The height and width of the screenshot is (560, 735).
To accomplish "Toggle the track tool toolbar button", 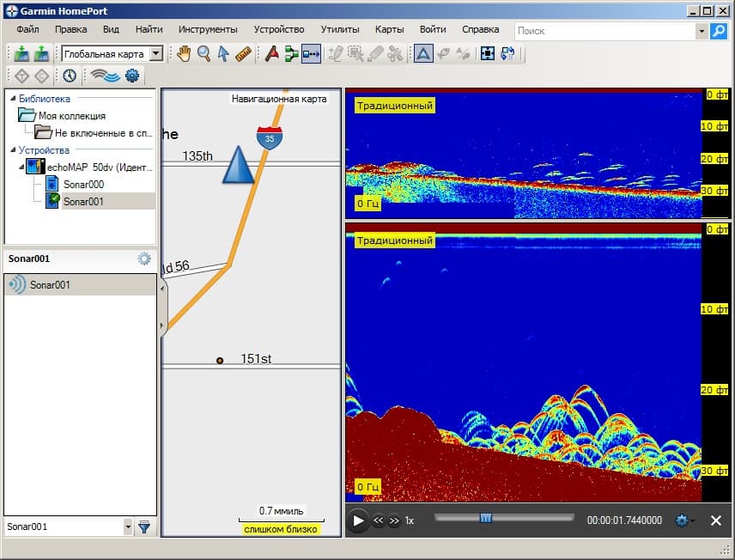I will pyautogui.click(x=311, y=54).
